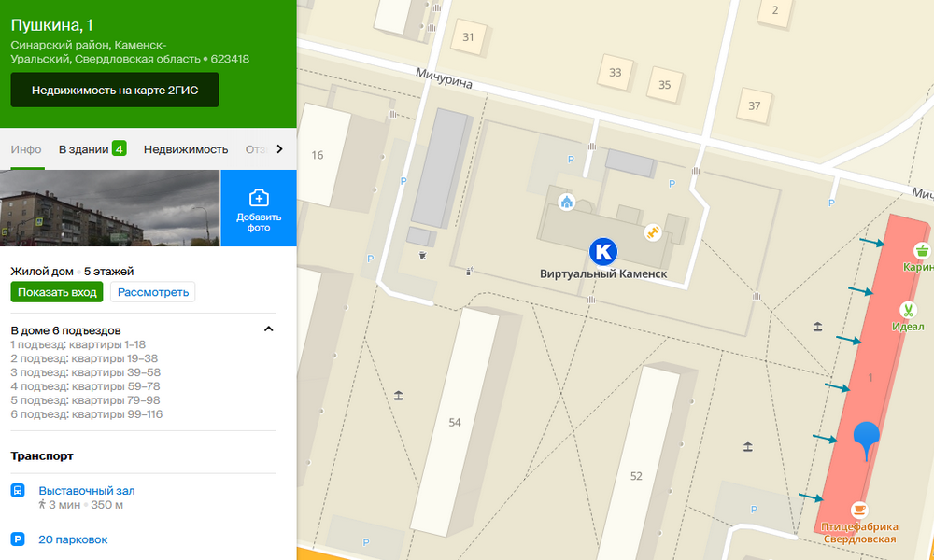Click the blue location pin on building 1
Screen dimensions: 934x560
[x=866, y=441]
